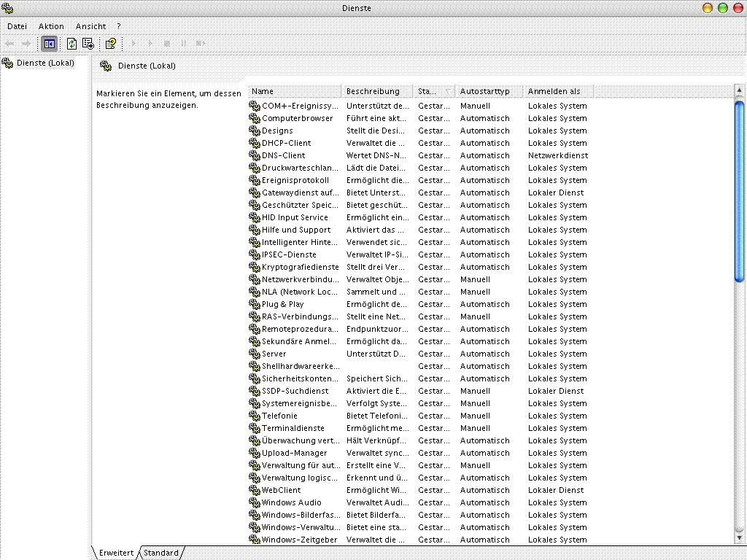Click the forward arrow toolbar button
Image resolution: width=747 pixels, height=560 pixels.
(x=26, y=44)
